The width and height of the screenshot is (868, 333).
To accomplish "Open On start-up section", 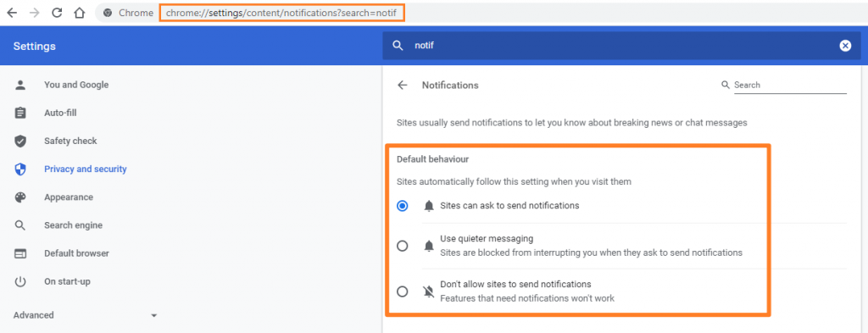I will click(x=67, y=281).
